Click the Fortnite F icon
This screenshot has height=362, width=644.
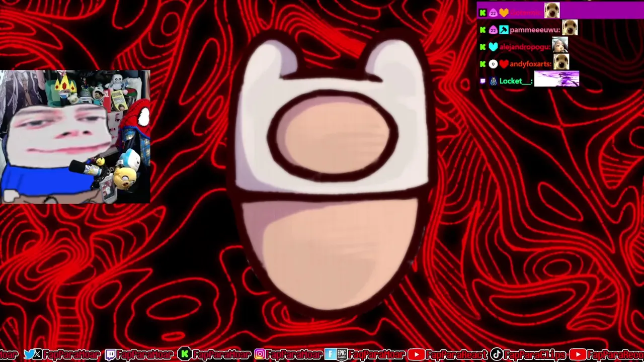330,354
